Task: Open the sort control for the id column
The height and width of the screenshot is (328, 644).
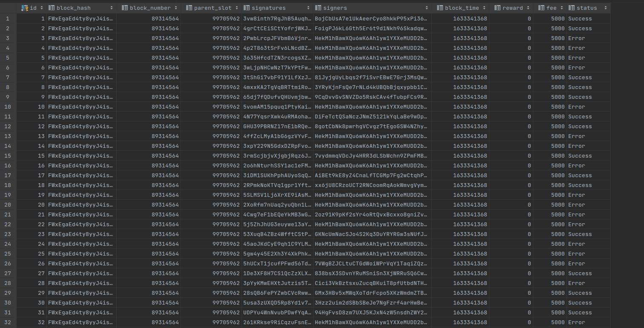Action: [x=42, y=8]
